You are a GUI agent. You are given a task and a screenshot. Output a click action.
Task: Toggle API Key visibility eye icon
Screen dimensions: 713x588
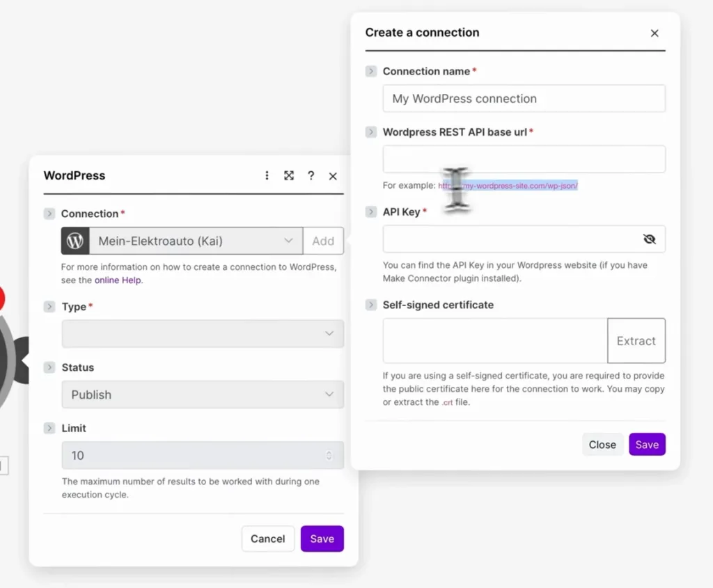pos(650,239)
